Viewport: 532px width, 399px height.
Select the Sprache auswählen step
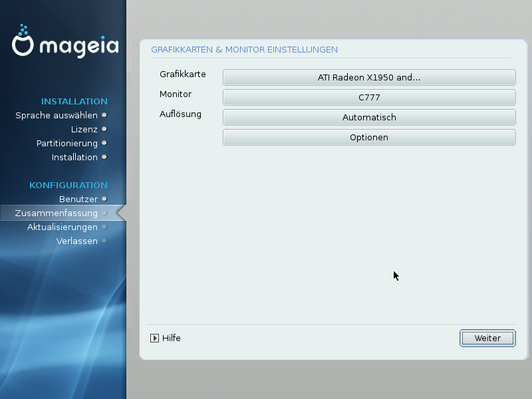pos(57,115)
